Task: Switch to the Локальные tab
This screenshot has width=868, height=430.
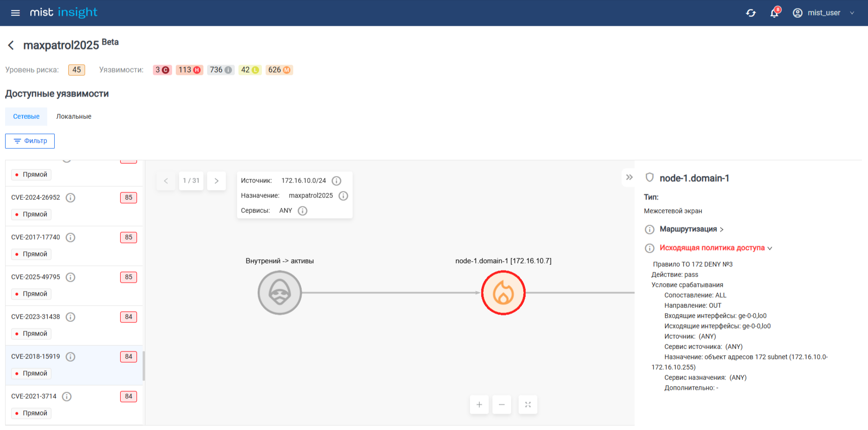Action: pos(74,117)
